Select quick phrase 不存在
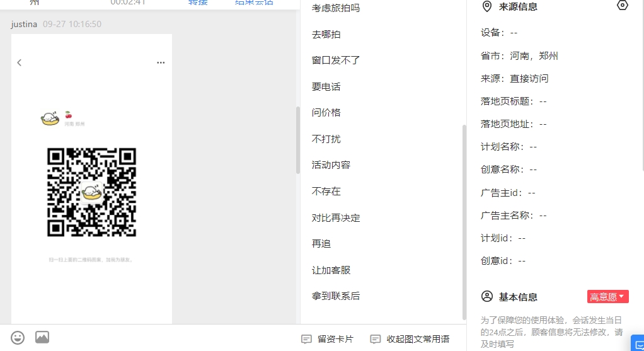 point(326,192)
